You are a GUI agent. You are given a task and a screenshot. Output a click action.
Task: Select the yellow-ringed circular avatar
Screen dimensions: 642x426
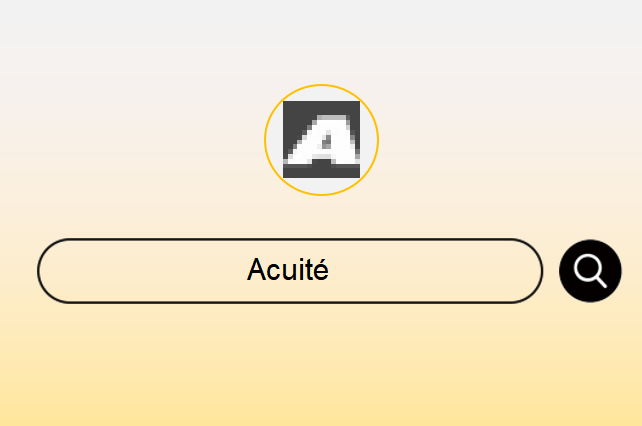[321, 140]
